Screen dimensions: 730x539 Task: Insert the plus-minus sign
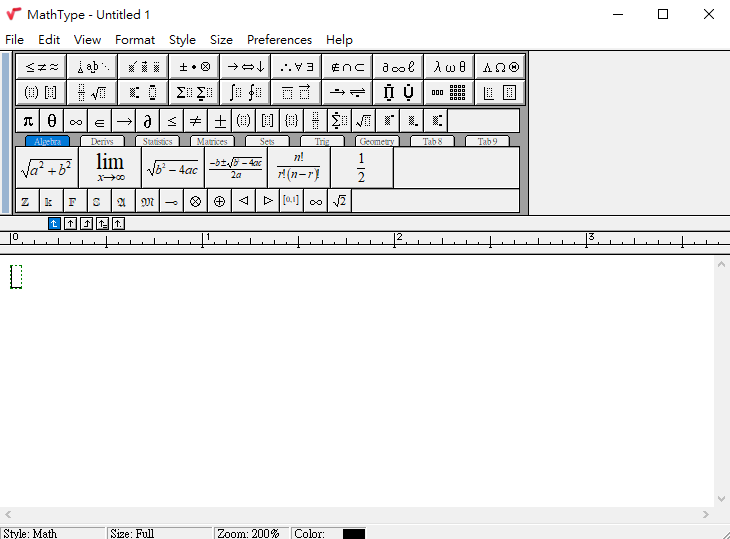coord(220,121)
